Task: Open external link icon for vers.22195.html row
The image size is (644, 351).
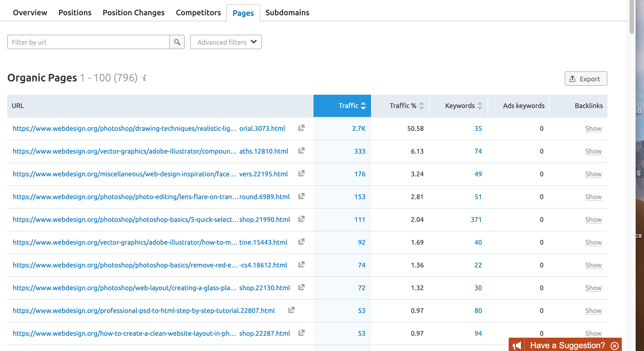Action: [301, 174]
